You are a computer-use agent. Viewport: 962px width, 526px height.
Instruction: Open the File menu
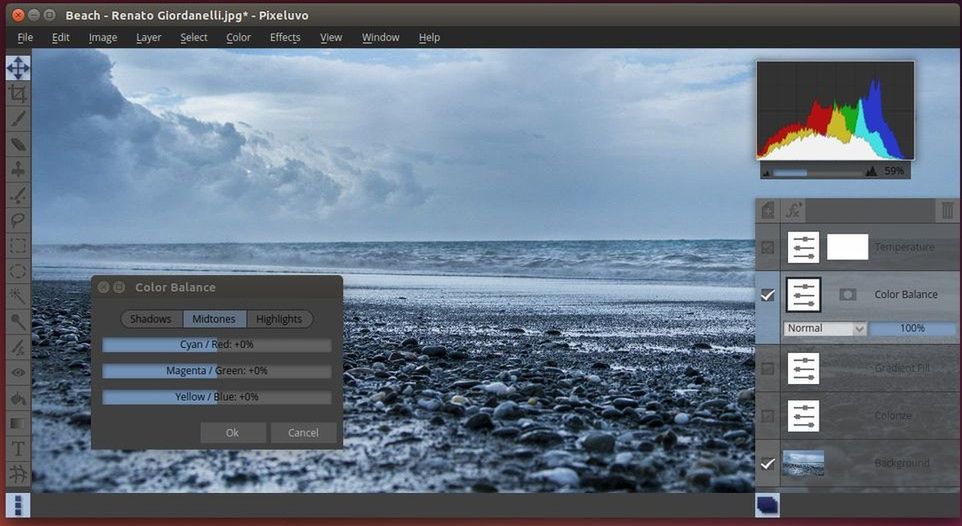[x=25, y=37]
